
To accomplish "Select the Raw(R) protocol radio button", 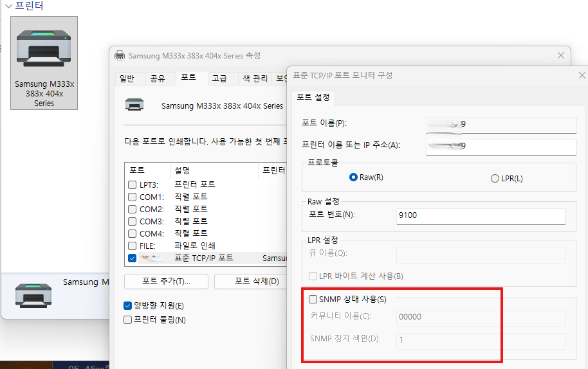I will tap(353, 177).
